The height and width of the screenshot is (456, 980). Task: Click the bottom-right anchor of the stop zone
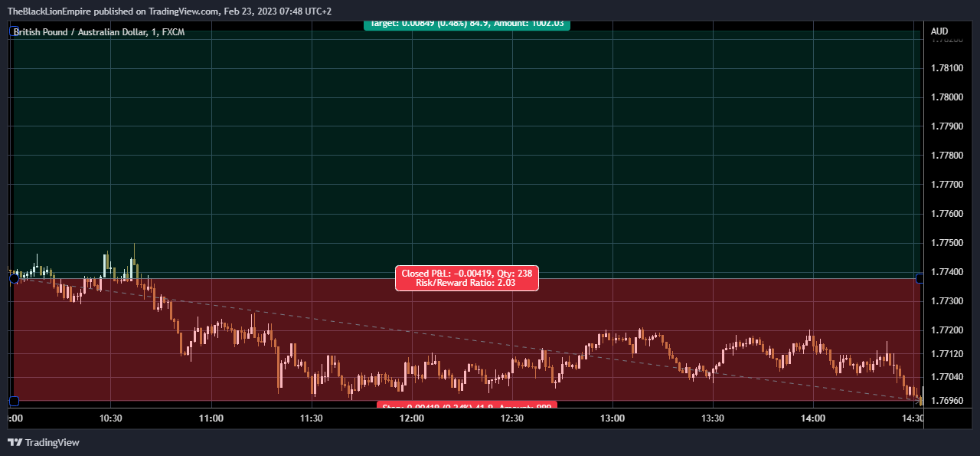pyautogui.click(x=919, y=402)
